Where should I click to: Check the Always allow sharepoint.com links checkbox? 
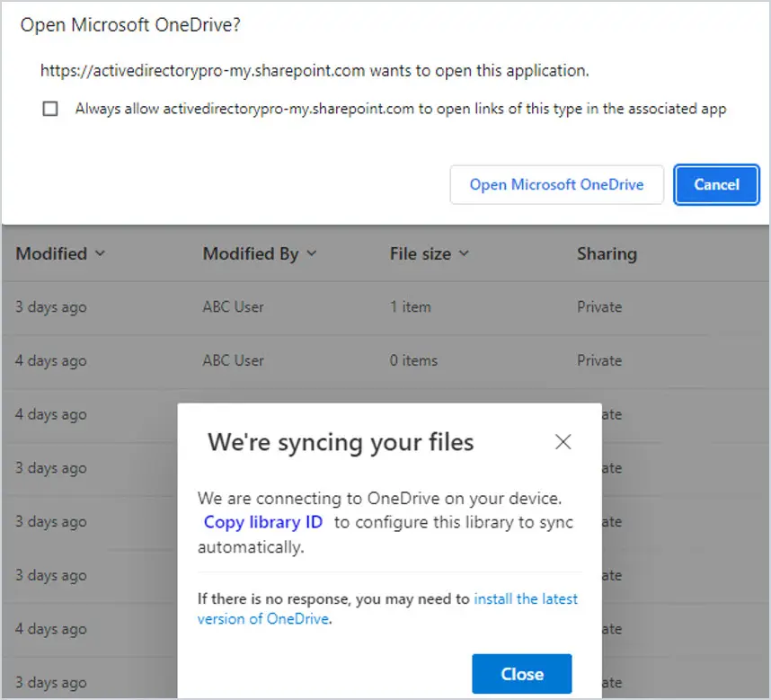[50, 109]
